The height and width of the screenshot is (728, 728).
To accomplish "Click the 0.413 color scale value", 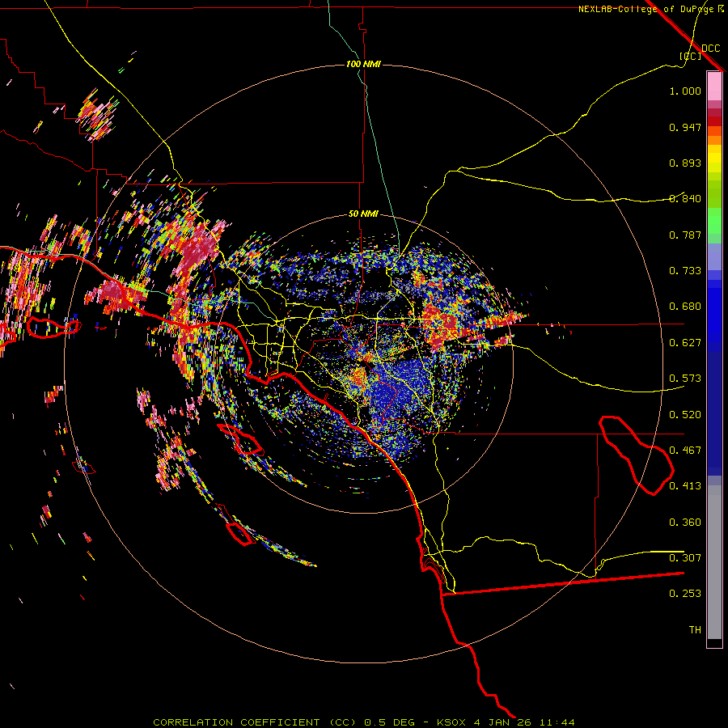I will coord(685,486).
